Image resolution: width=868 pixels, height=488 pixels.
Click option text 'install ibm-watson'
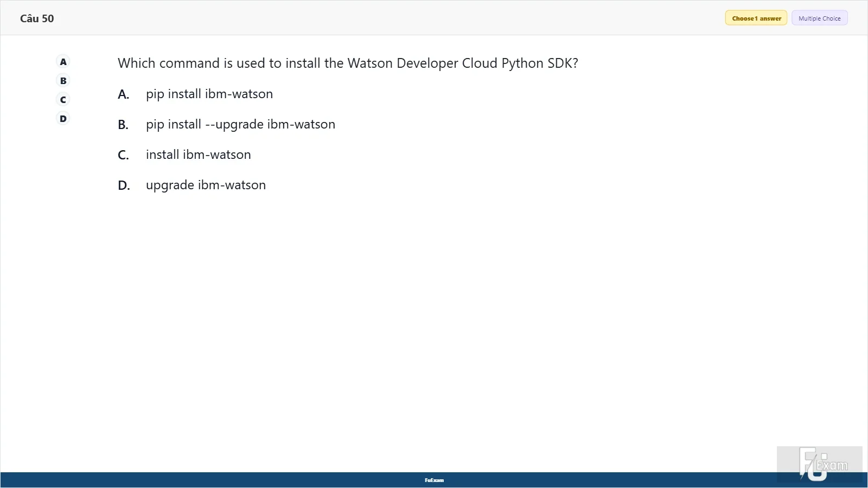[198, 155]
